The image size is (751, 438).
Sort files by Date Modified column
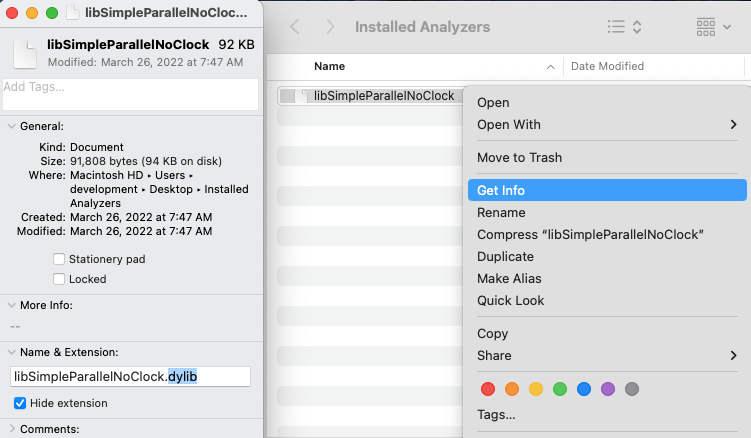click(608, 67)
